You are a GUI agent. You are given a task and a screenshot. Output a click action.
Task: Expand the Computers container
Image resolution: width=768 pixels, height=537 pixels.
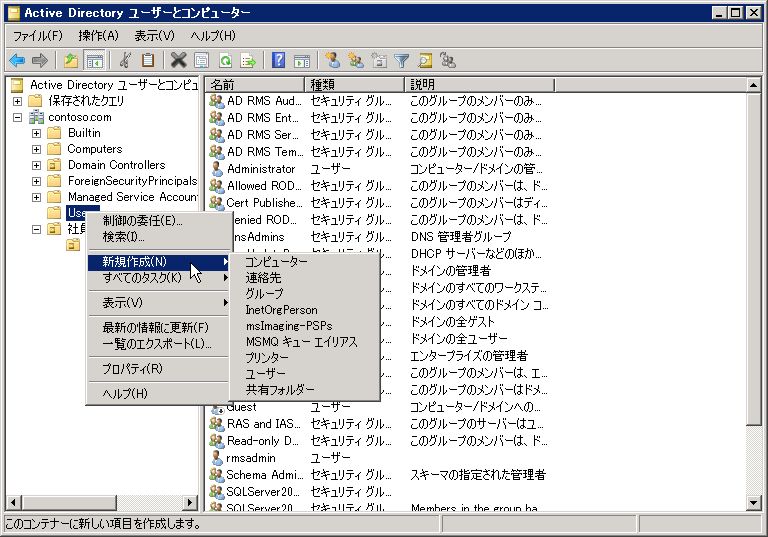[36, 149]
